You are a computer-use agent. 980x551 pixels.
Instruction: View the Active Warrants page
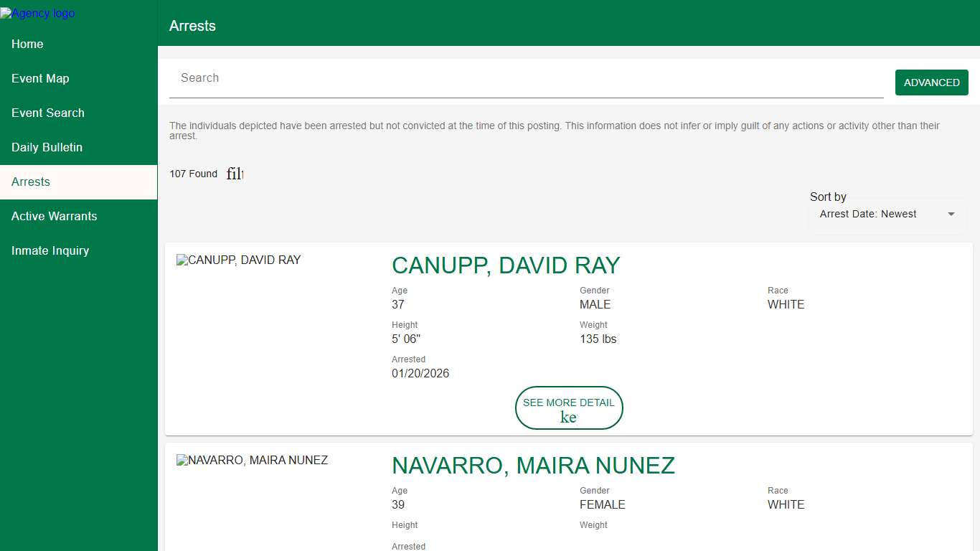[54, 216]
